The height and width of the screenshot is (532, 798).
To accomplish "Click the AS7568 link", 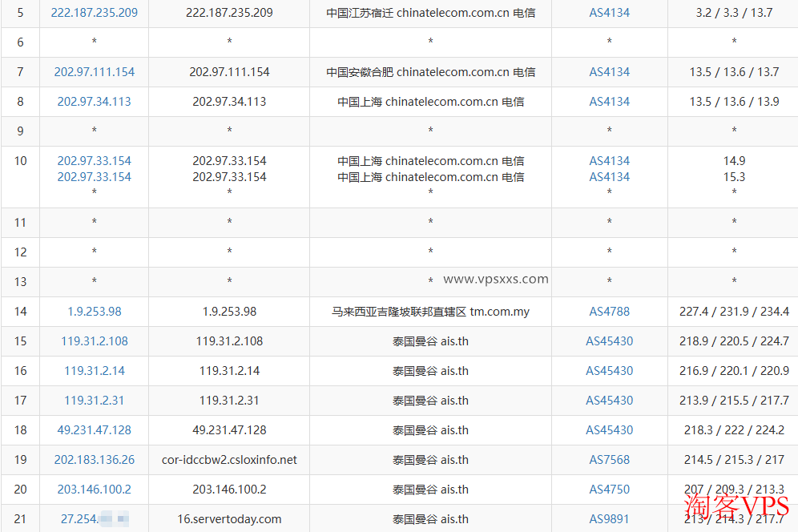I will (x=609, y=460).
